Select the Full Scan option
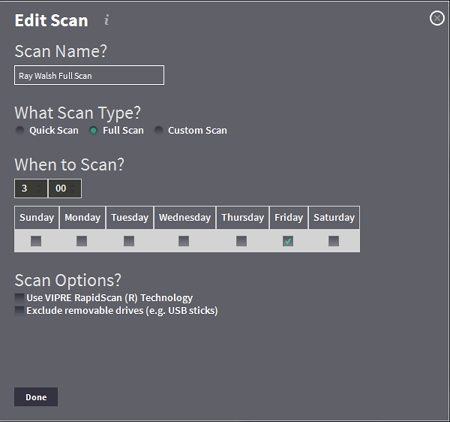This screenshot has height=422, width=450. pos(93,130)
